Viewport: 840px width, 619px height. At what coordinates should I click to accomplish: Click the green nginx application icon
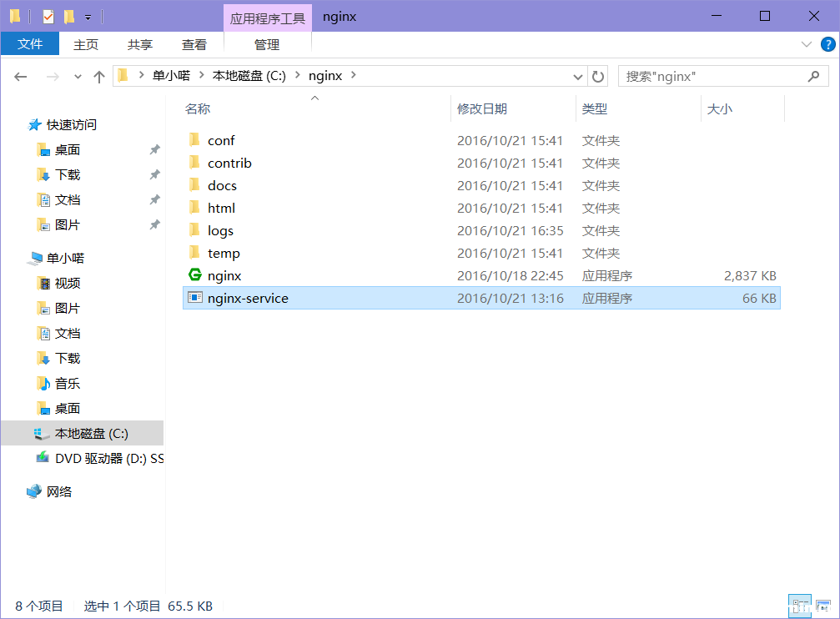[x=195, y=275]
